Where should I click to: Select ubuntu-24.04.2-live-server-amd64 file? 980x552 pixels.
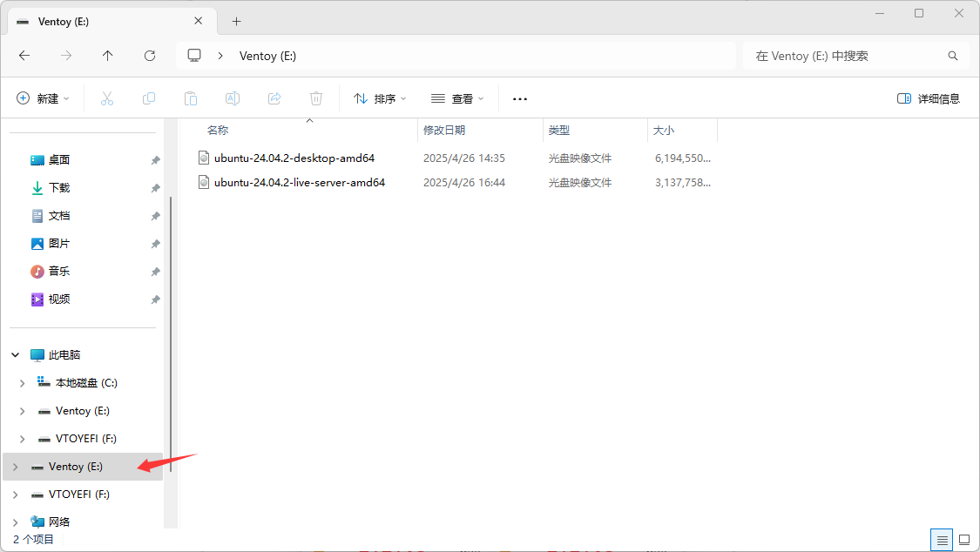coord(300,182)
